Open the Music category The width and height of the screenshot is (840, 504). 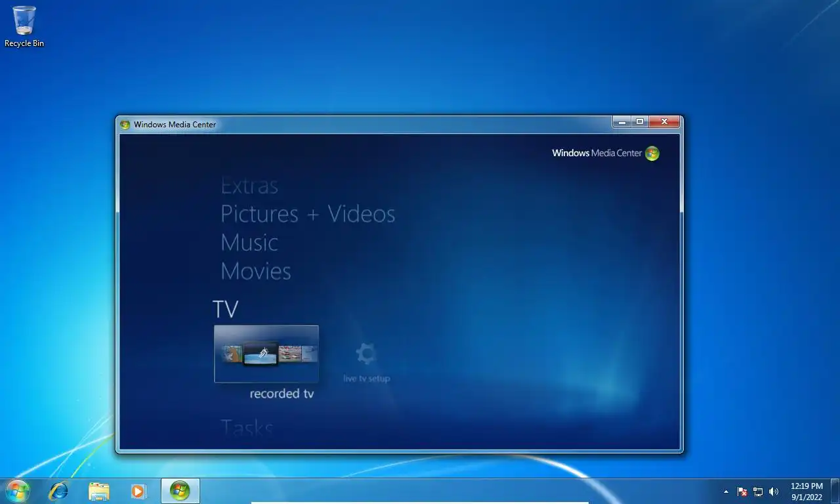click(249, 243)
